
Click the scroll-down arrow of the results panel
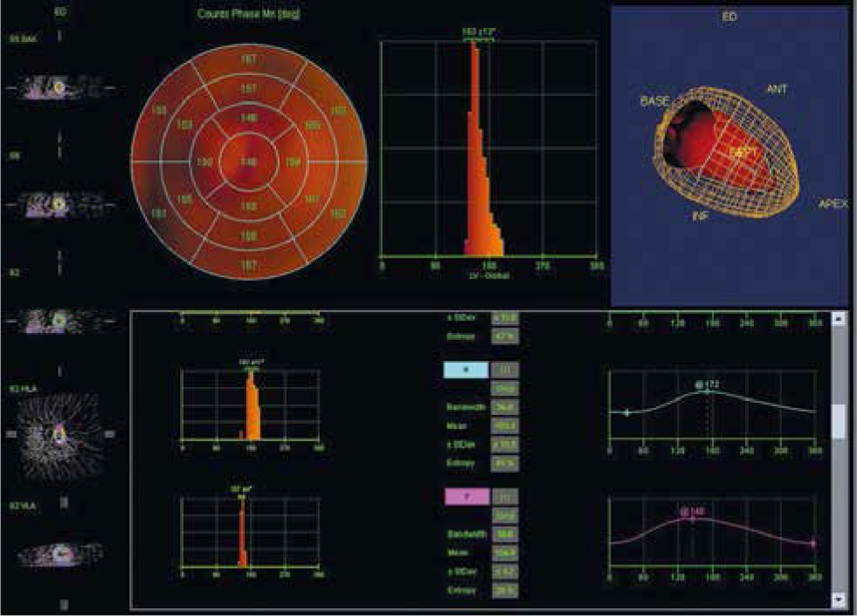[x=840, y=599]
